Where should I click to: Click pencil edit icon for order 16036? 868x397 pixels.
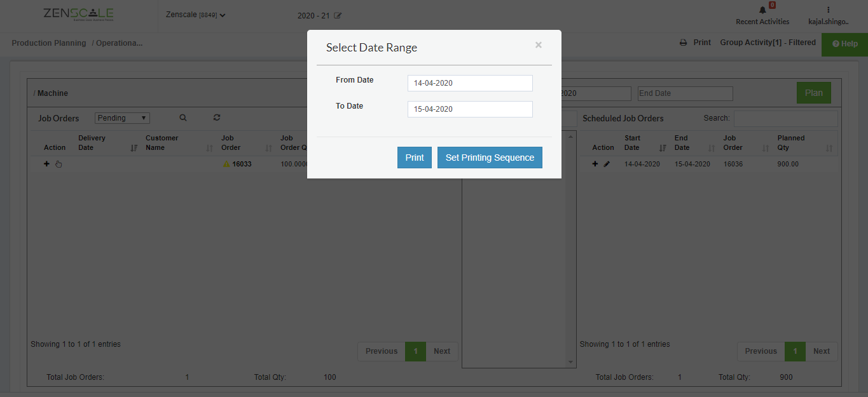click(607, 164)
